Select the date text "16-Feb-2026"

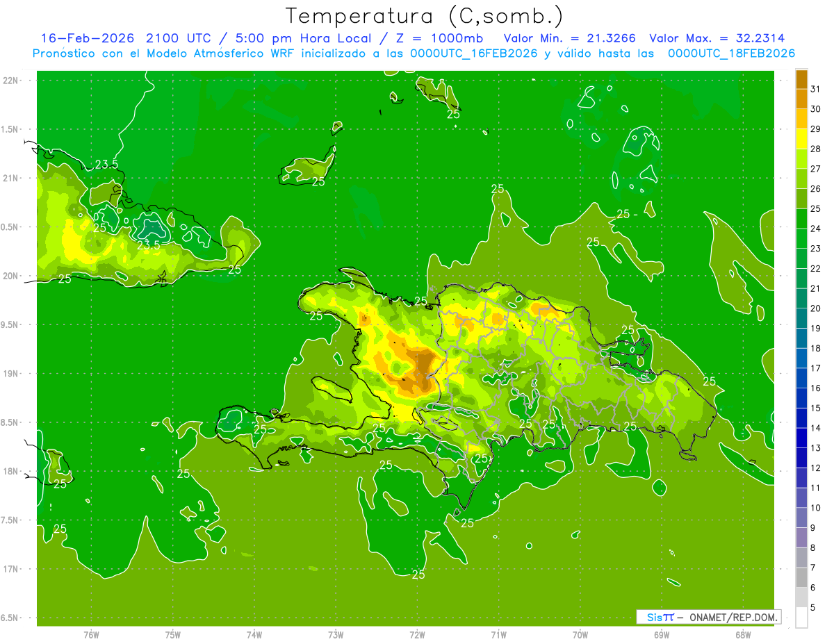(x=88, y=38)
